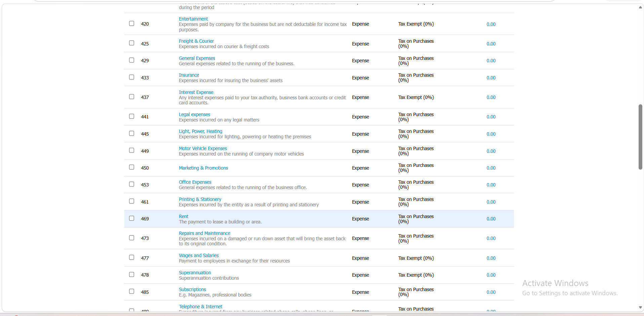Open the Repairs and Maintenance account
This screenshot has height=316, width=644.
tap(204, 233)
